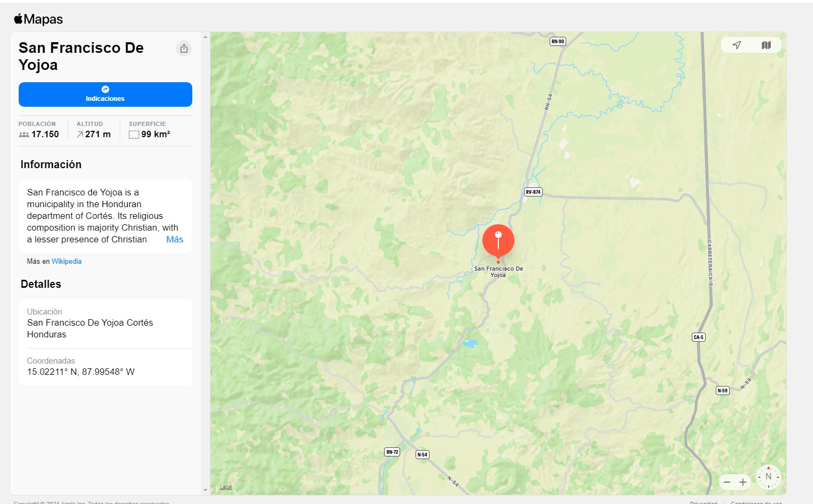
Task: Click the sidebar scroll down arrow
Action: click(x=205, y=490)
